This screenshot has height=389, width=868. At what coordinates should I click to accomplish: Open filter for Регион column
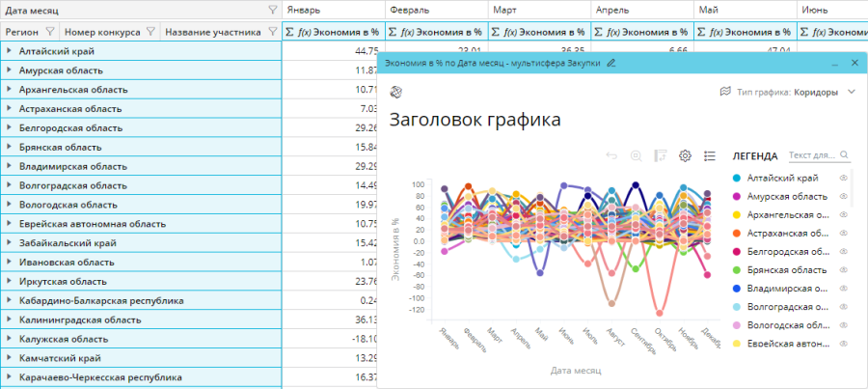[x=51, y=31]
